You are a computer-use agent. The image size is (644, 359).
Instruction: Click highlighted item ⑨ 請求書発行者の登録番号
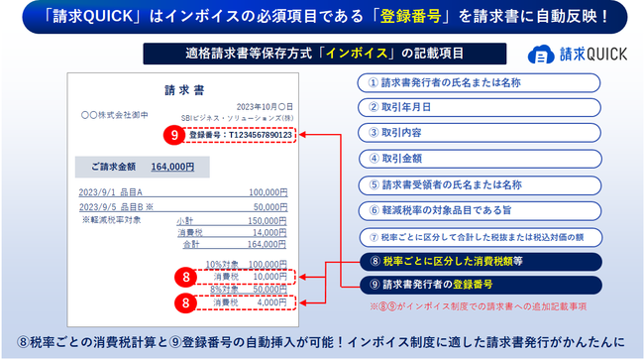481,285
